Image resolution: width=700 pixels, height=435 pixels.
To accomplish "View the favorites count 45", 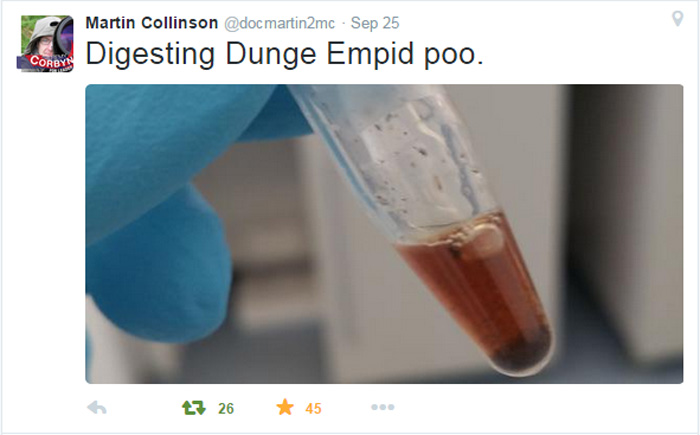I will [x=313, y=408].
